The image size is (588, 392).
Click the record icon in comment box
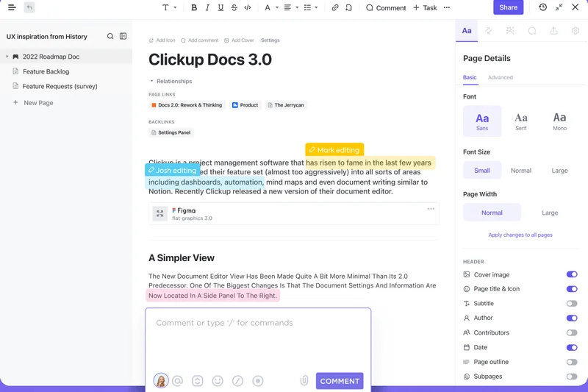coord(258,381)
